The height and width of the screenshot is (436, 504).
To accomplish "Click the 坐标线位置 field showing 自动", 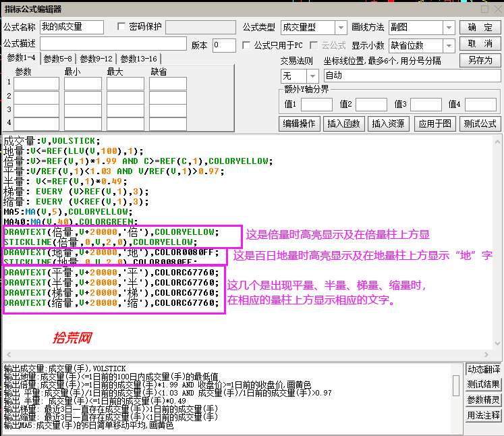I will (x=412, y=76).
